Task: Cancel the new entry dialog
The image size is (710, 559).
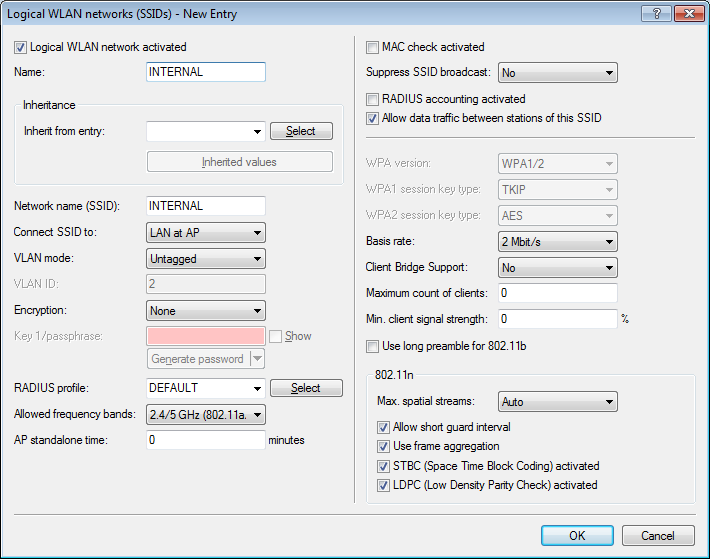Action: pos(657,536)
